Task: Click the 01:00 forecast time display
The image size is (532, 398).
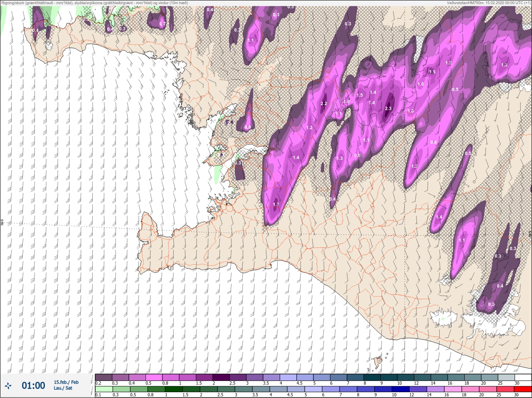Action: click(x=33, y=386)
